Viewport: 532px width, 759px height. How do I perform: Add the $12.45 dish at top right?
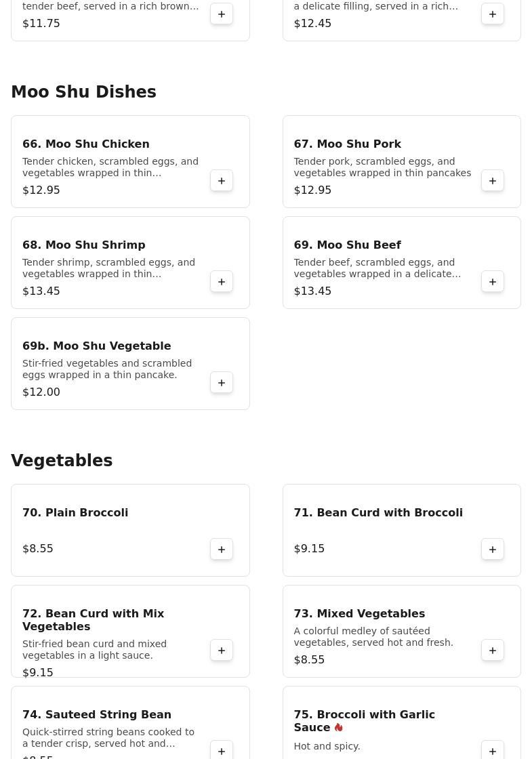coord(493,14)
